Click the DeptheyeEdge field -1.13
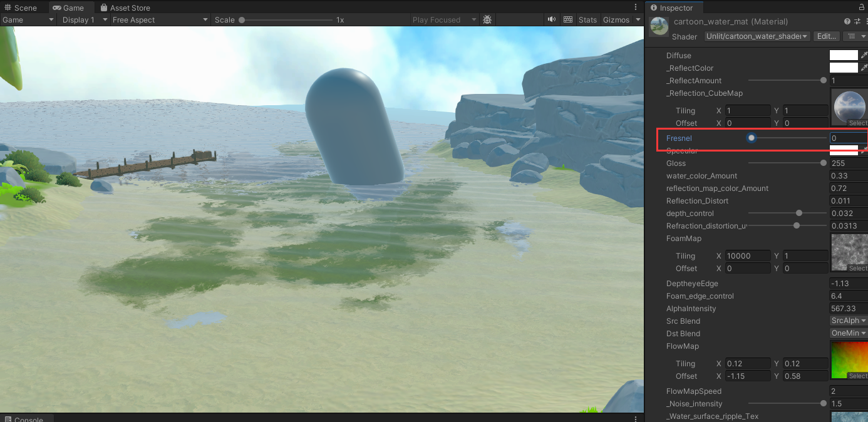 point(849,283)
